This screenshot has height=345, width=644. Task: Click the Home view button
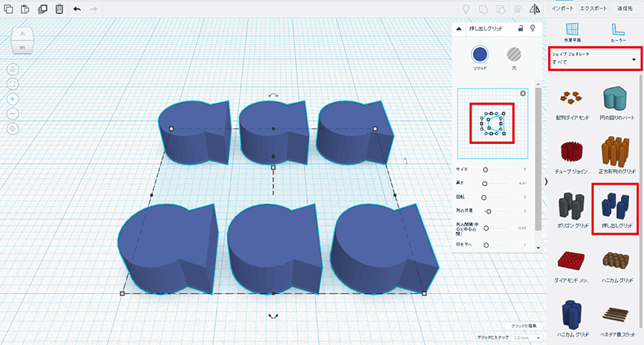pyautogui.click(x=13, y=69)
